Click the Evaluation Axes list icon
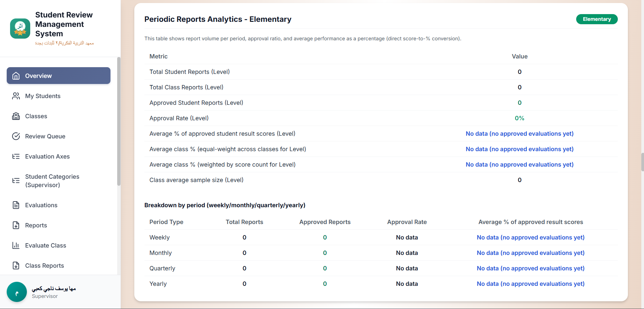 (x=16, y=156)
